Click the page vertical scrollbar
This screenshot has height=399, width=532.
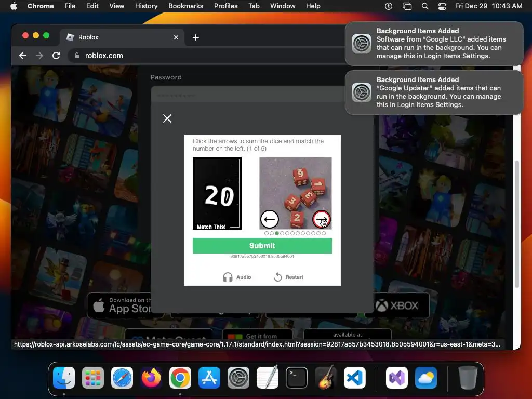pyautogui.click(x=517, y=224)
